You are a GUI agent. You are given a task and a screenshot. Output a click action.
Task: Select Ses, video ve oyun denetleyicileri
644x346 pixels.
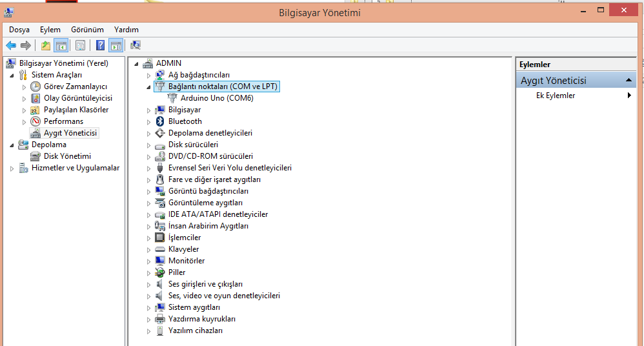point(225,296)
